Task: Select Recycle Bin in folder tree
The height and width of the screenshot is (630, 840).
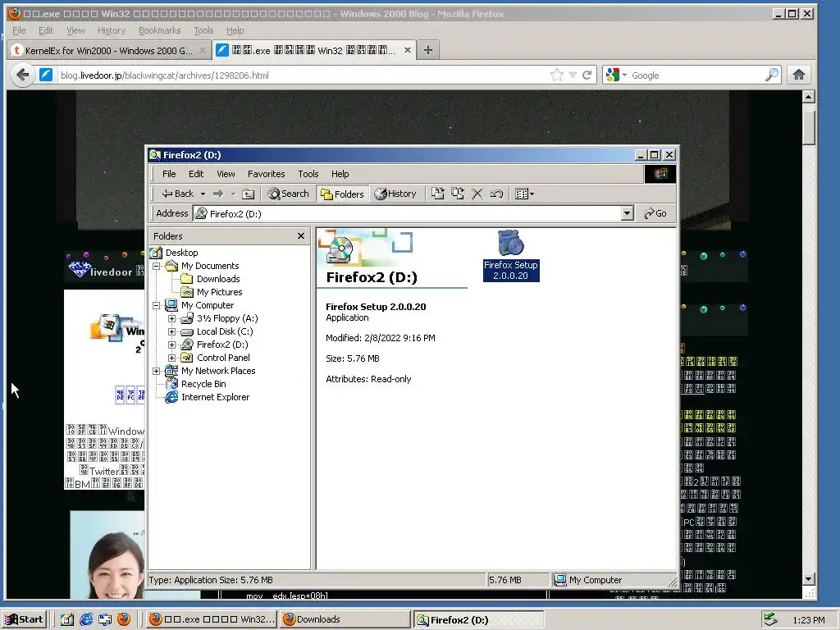Action: click(203, 384)
